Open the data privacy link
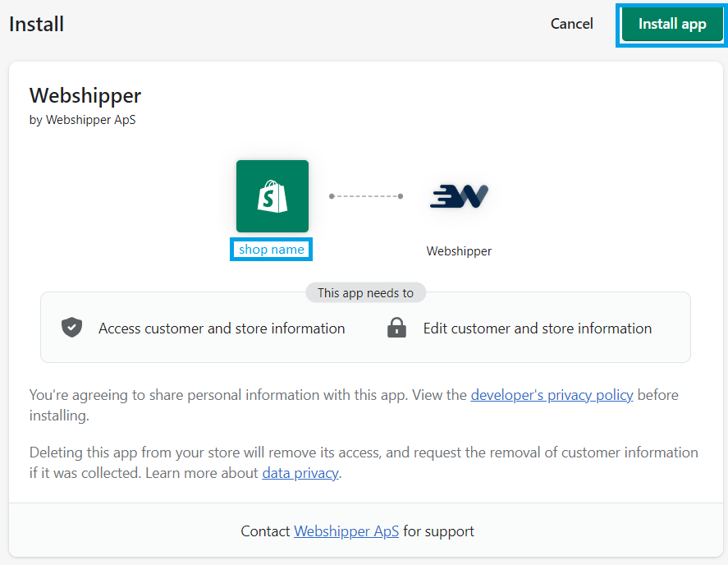This screenshot has width=728, height=565. click(x=300, y=473)
